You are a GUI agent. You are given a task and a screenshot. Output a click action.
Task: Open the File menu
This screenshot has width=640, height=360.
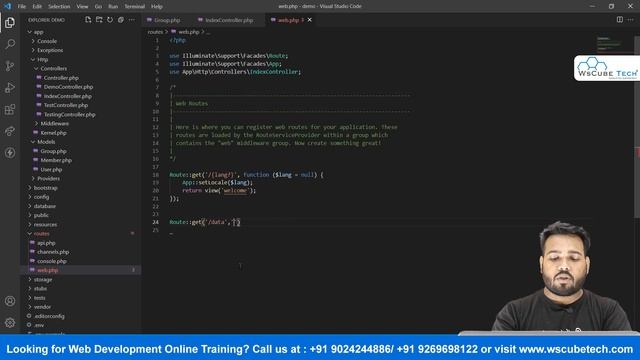tap(22, 7)
